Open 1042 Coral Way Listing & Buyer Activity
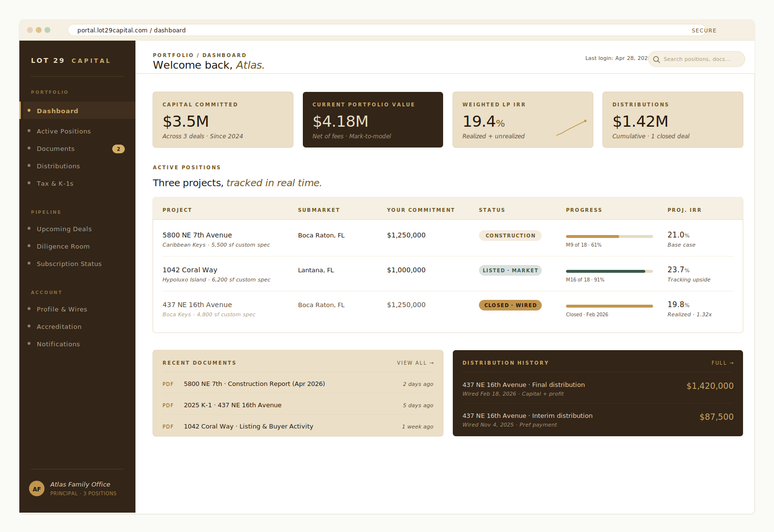 coord(298,426)
